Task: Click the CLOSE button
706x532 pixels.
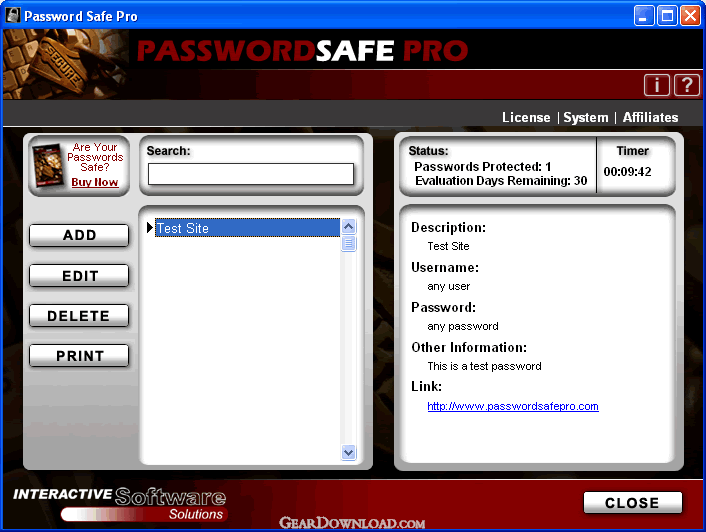Action: click(x=633, y=502)
